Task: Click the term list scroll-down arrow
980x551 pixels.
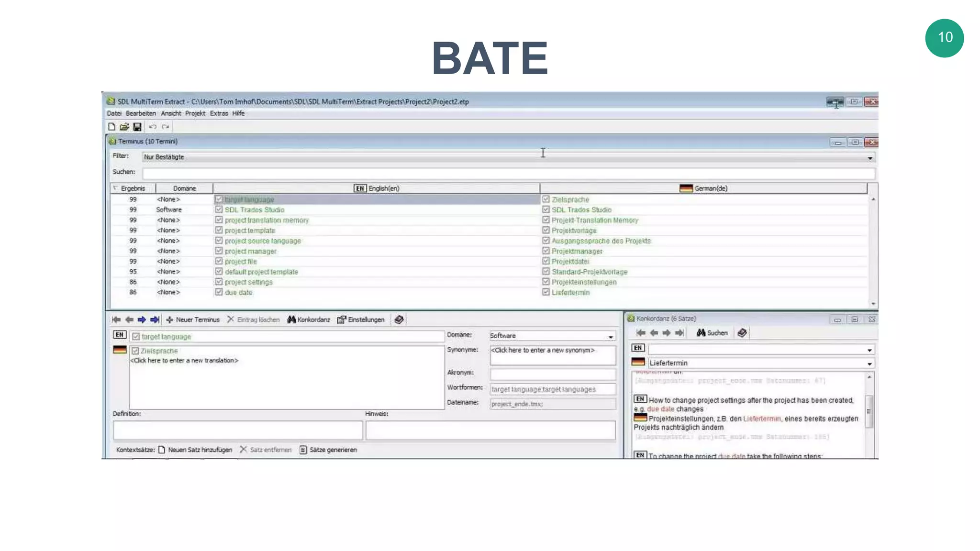Action: [873, 304]
